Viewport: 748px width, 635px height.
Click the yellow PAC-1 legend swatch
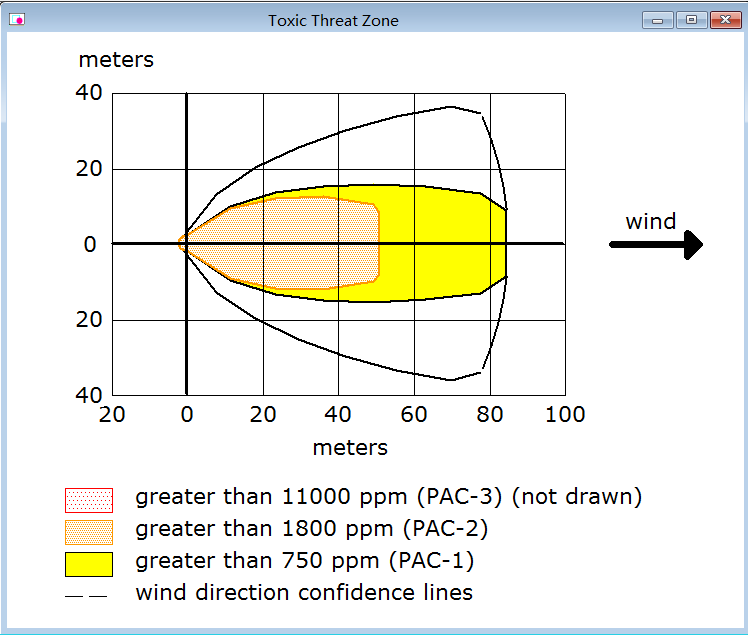(89, 564)
